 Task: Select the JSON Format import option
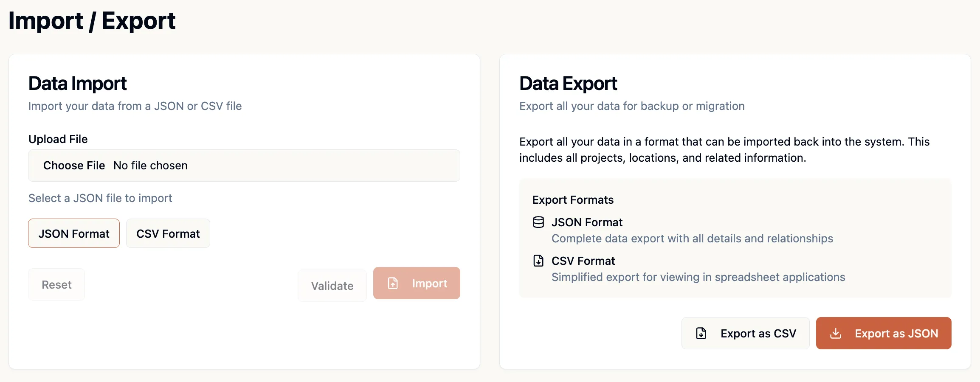73,233
